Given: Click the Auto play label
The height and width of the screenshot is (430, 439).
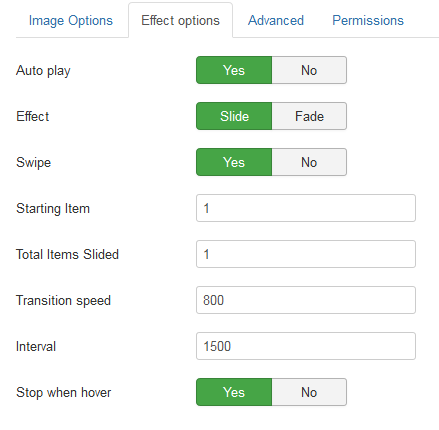Looking at the screenshot, I should (x=43, y=71).
